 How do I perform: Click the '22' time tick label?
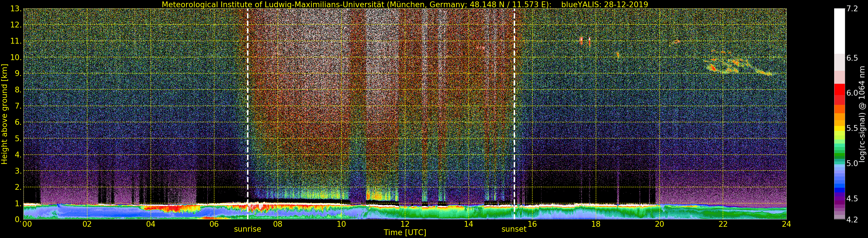pos(723,224)
